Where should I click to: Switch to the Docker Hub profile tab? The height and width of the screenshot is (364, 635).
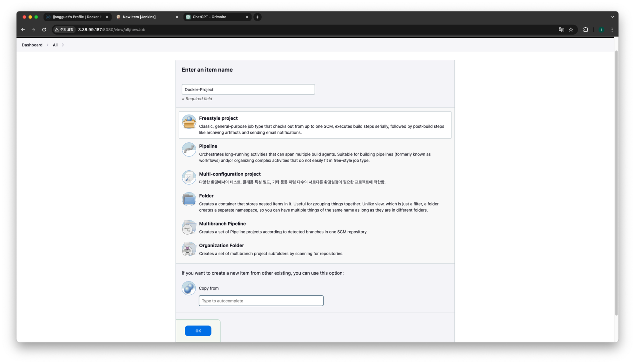pos(76,17)
